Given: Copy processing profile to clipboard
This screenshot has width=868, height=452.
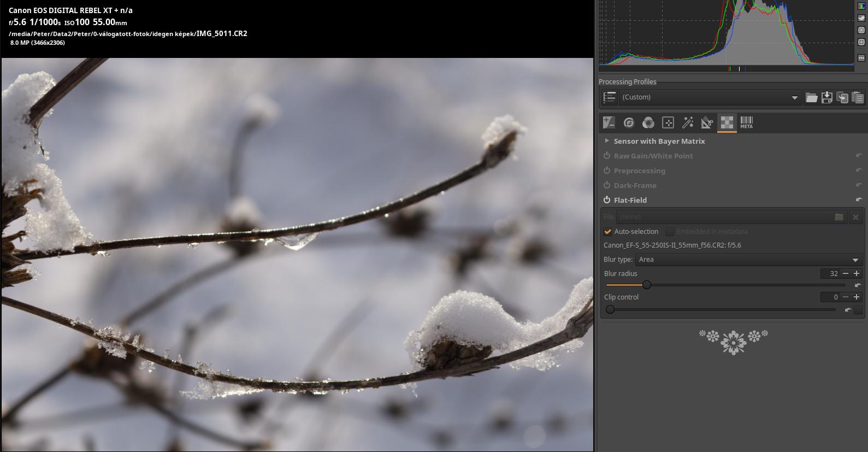Looking at the screenshot, I should pos(842,98).
